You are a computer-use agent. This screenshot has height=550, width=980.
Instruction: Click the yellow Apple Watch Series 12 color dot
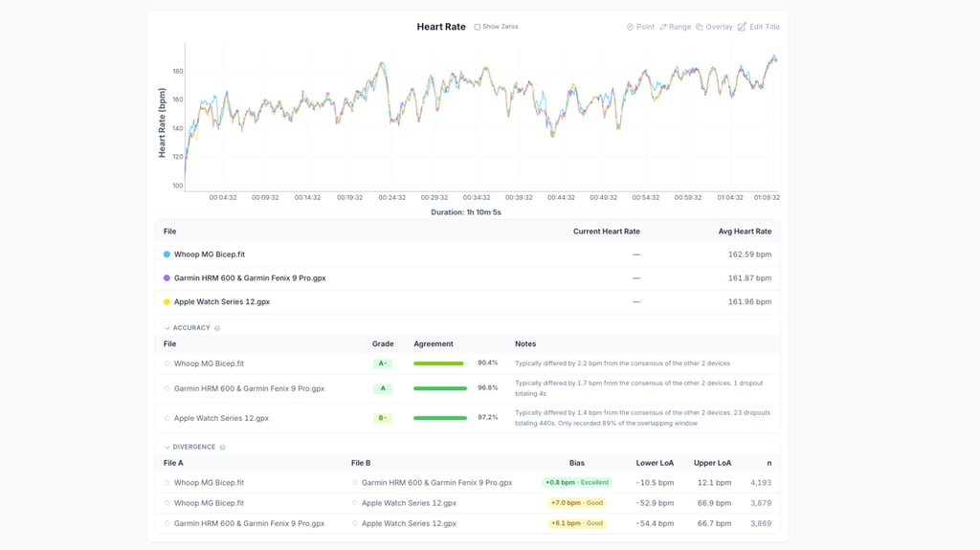coord(167,302)
